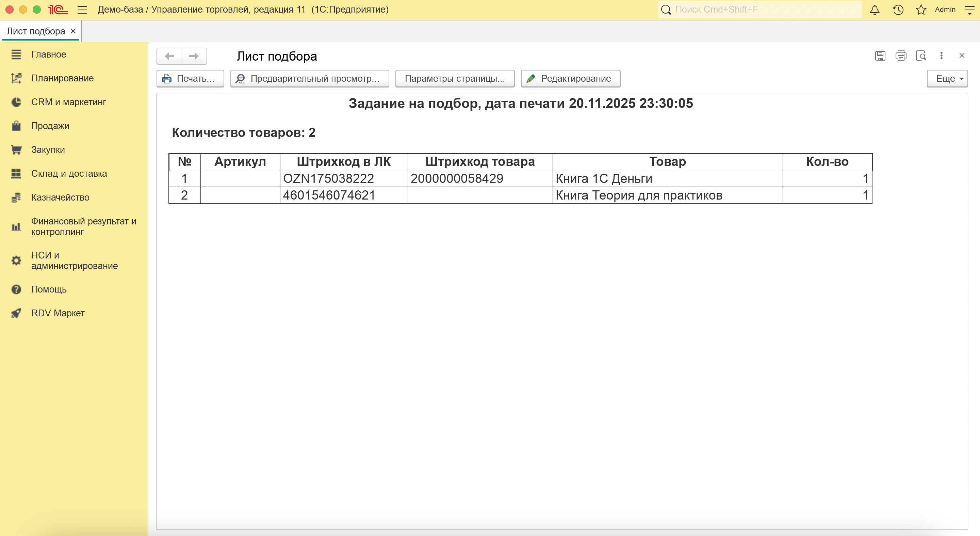Navigate forward with right arrow
The image size is (980, 536).
(194, 56)
